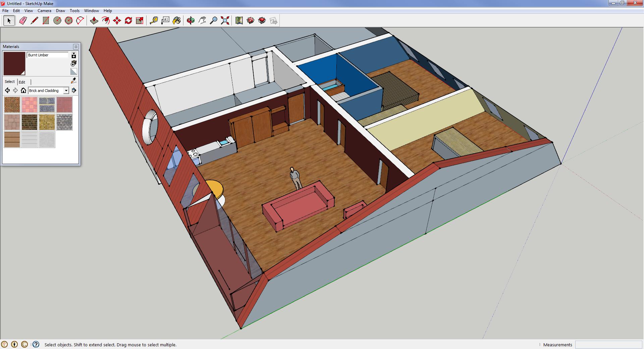Select the Push/Pull tool
644x349 pixels.
pyautogui.click(x=94, y=21)
